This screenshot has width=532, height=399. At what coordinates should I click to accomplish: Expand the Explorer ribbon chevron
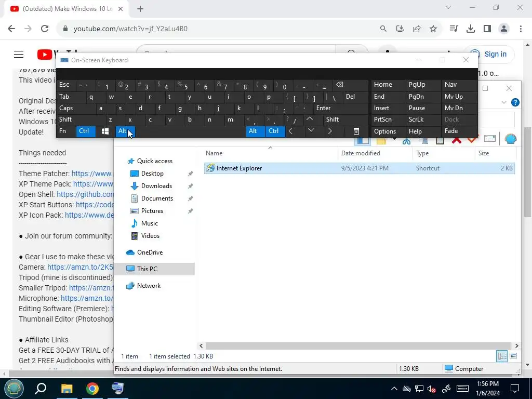click(503, 102)
